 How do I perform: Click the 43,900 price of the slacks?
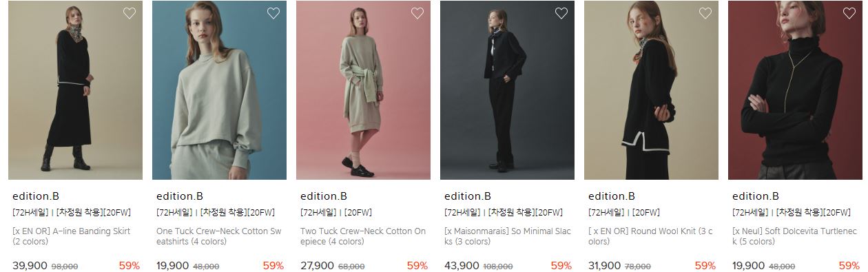click(462, 266)
